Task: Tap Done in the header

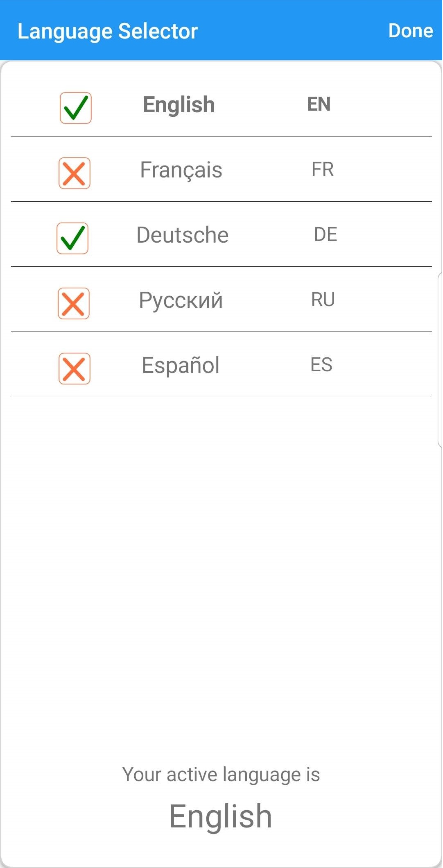Action: [410, 31]
